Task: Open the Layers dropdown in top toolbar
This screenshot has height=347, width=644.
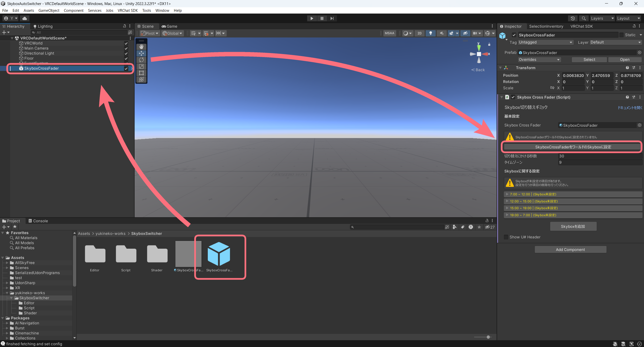Action: click(x=602, y=18)
